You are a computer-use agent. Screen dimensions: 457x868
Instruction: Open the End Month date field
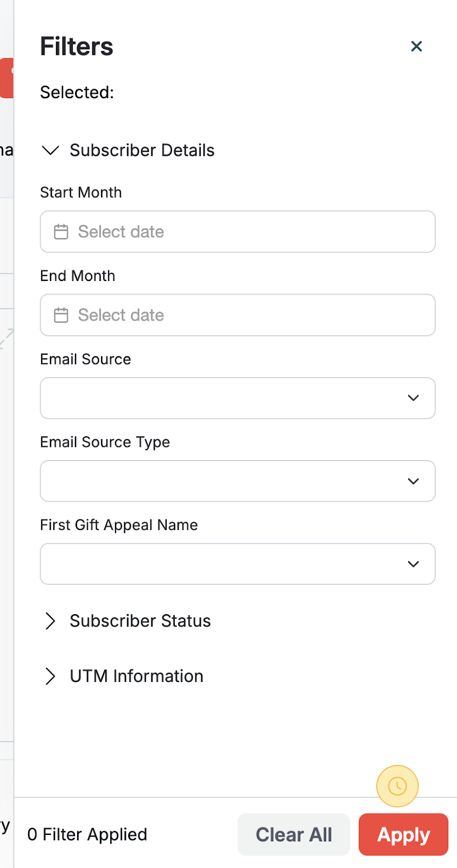(x=238, y=315)
